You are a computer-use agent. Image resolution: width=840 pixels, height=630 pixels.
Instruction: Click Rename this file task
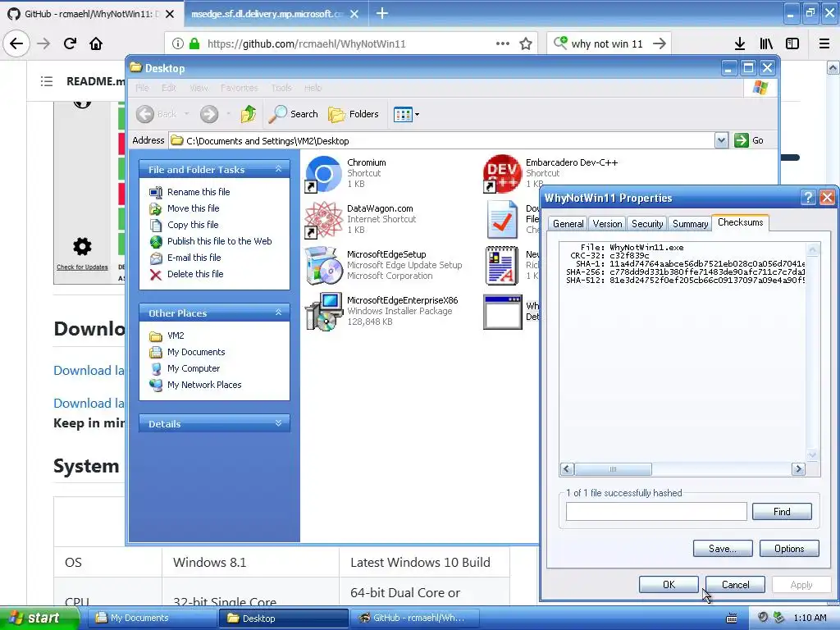click(199, 192)
